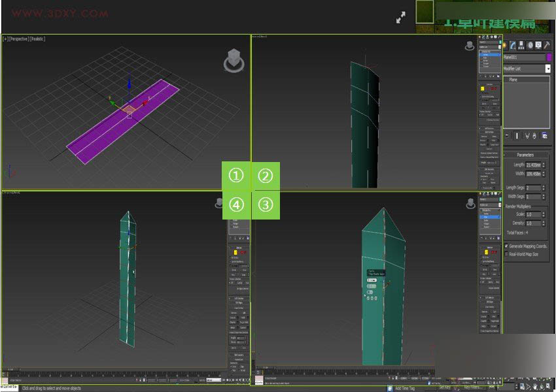
Task: Click the Remove Modifier trash icon
Action: tap(534, 135)
